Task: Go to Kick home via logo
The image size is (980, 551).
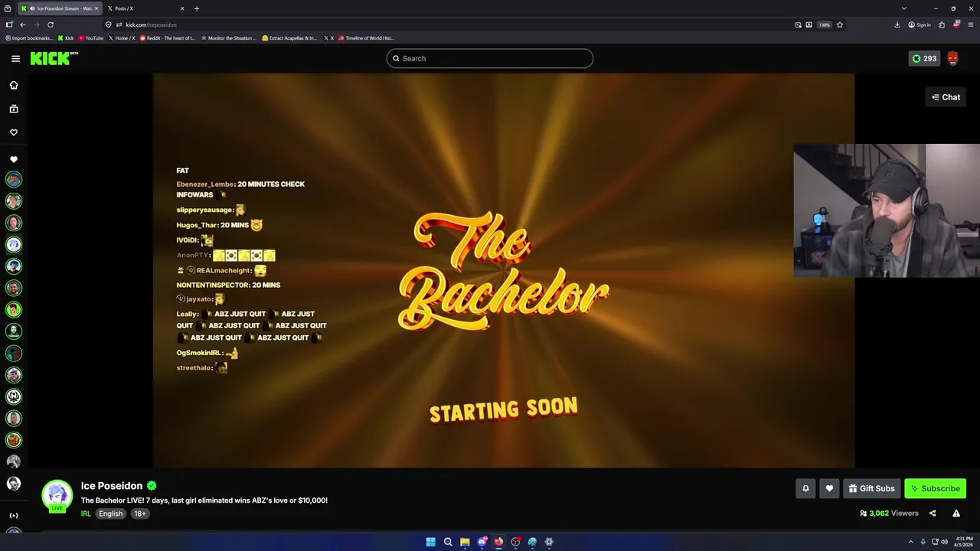Action: click(54, 58)
